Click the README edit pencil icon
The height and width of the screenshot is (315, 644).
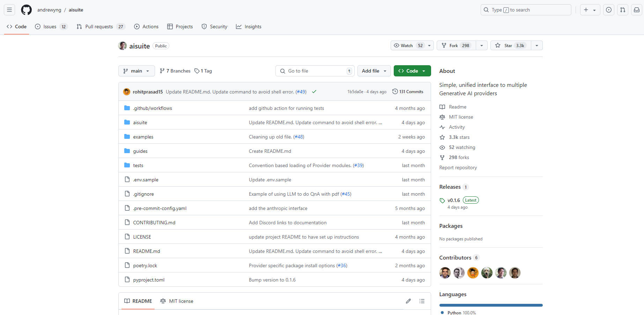pyautogui.click(x=408, y=301)
